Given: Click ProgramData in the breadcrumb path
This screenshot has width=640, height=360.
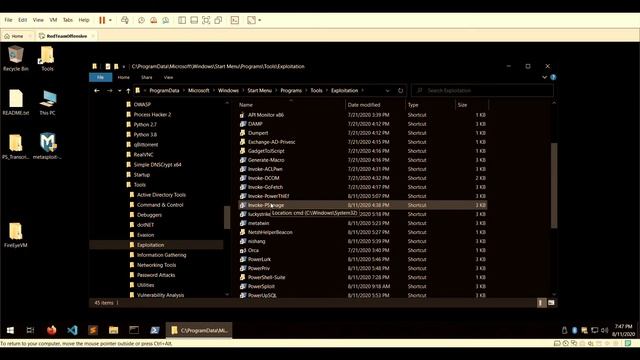Looking at the screenshot, I should tap(164, 91).
